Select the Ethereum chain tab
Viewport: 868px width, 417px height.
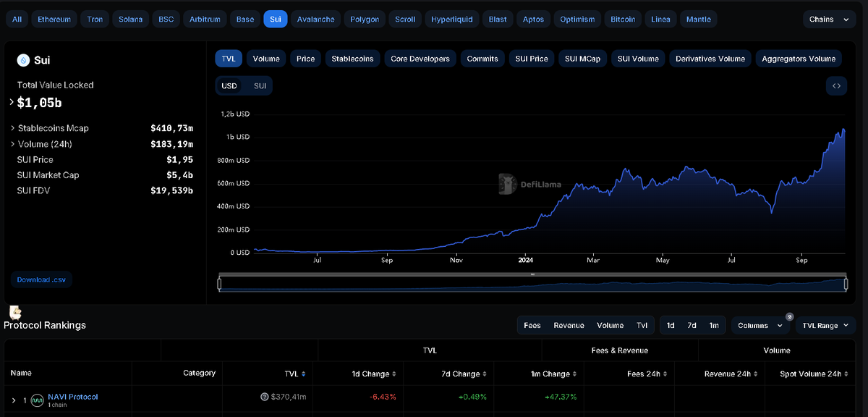tap(54, 20)
